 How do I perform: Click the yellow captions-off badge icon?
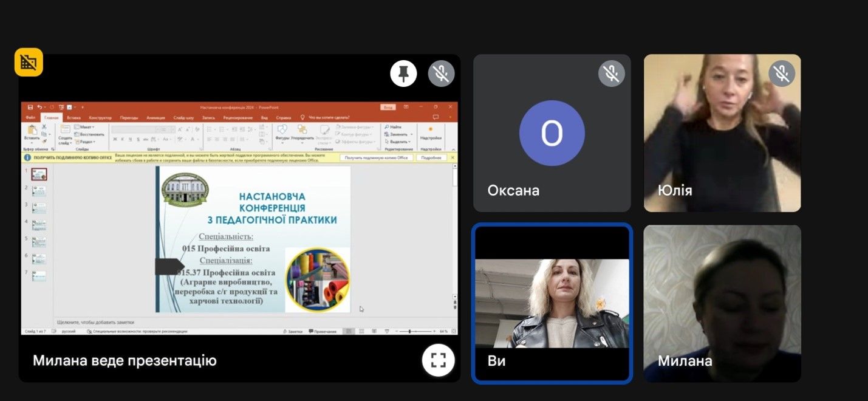click(29, 62)
